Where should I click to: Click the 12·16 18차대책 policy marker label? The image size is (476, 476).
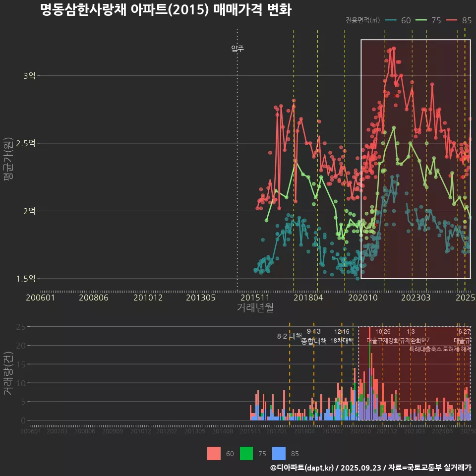click(x=342, y=336)
